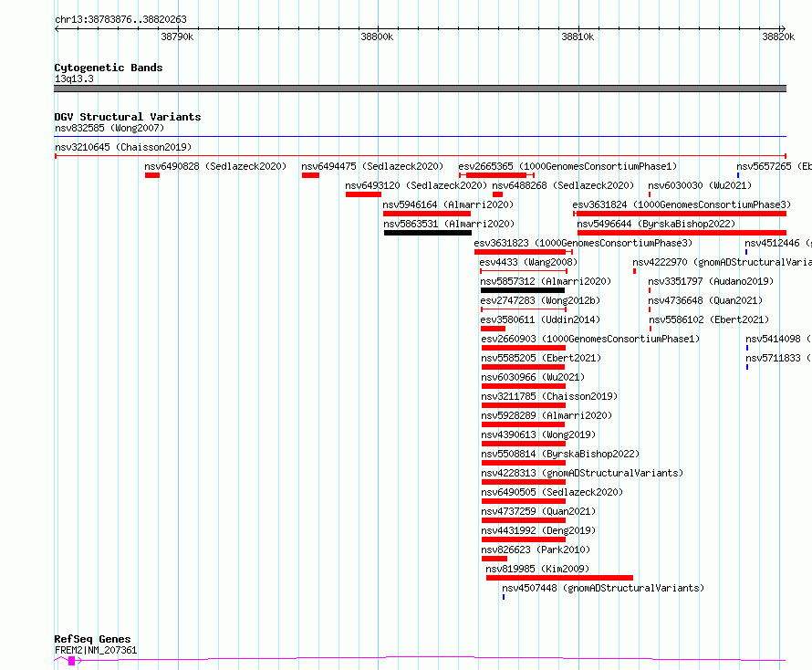Click the esv2747283 (Wong2012b) label

pos(540,300)
